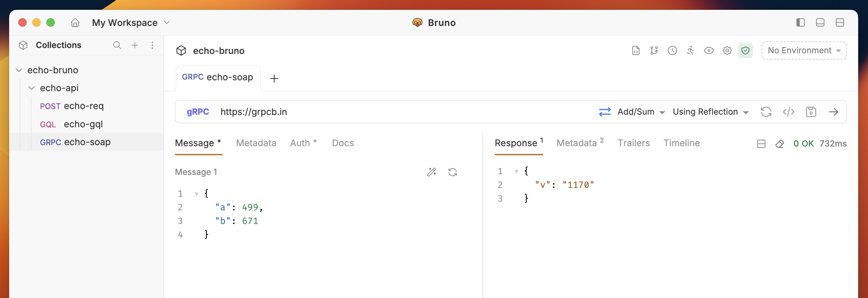Prettify Message 1 with magic wand icon
This screenshot has height=298, width=868.
tap(432, 172)
